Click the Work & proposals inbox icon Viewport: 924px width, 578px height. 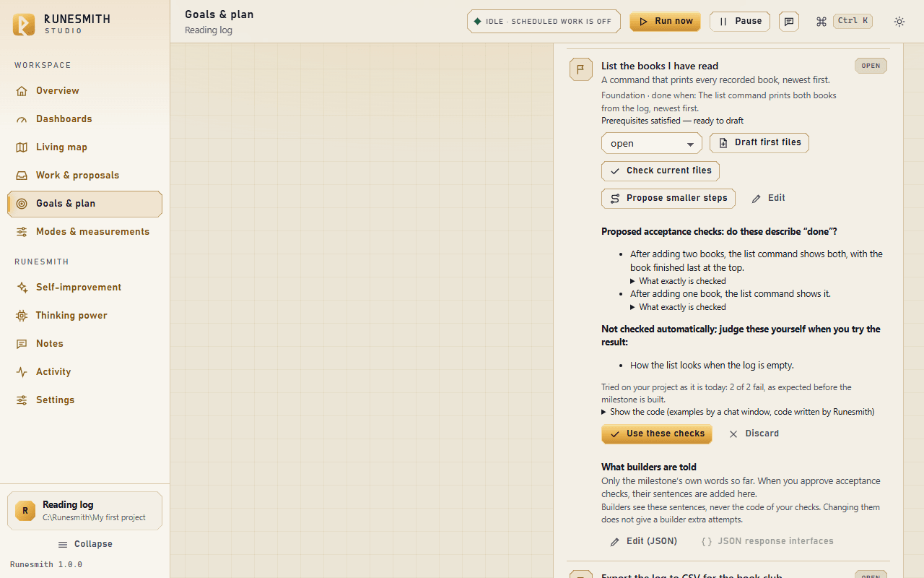22,176
